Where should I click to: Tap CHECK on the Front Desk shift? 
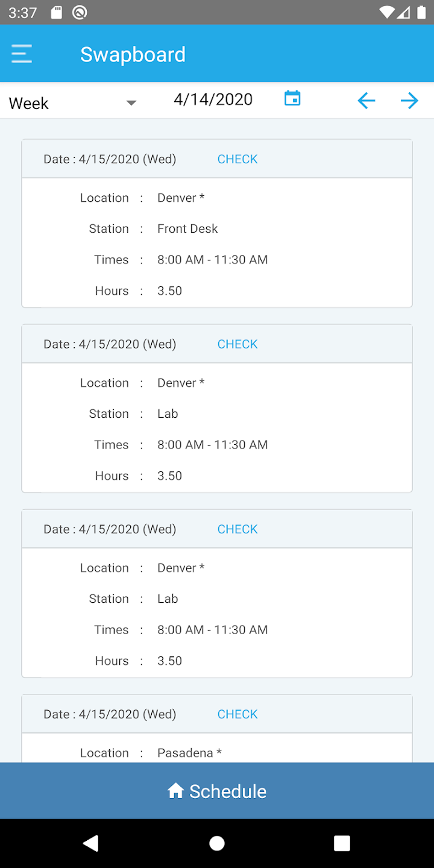[x=237, y=159]
